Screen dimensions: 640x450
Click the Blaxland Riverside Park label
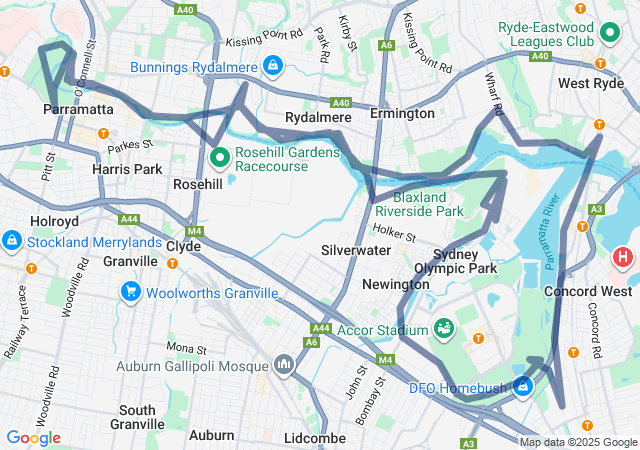click(x=419, y=204)
